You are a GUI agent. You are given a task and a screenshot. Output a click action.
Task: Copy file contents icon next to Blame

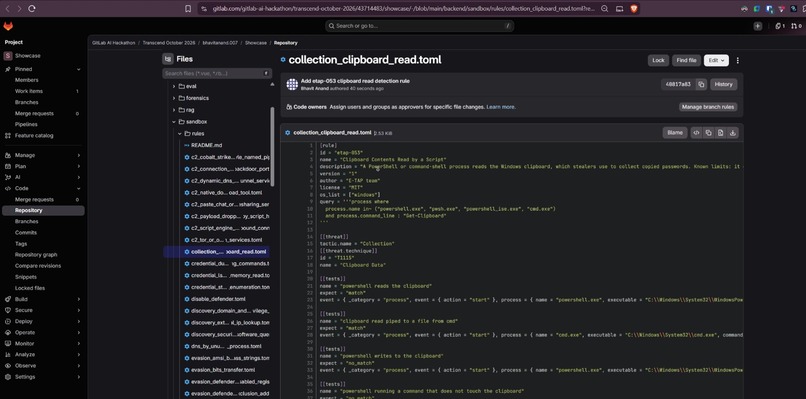[x=708, y=133]
